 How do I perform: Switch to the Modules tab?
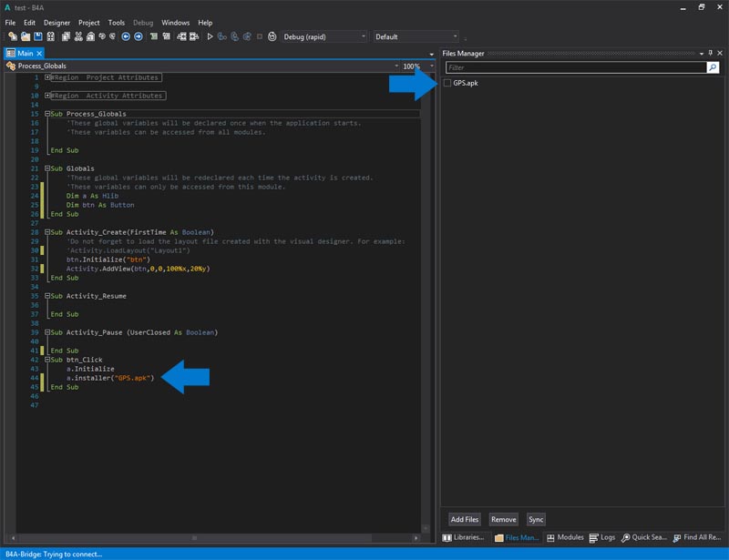tap(564, 538)
